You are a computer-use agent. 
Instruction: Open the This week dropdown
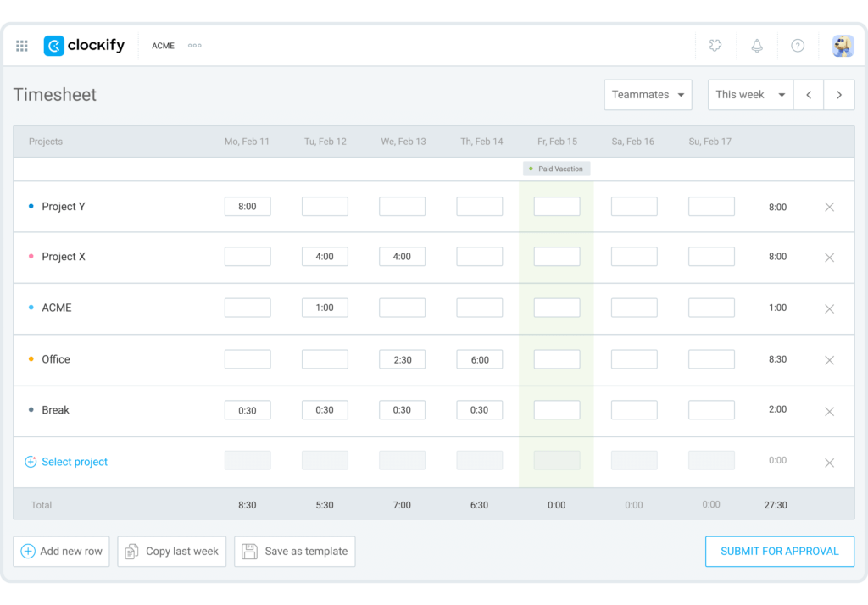tap(749, 94)
